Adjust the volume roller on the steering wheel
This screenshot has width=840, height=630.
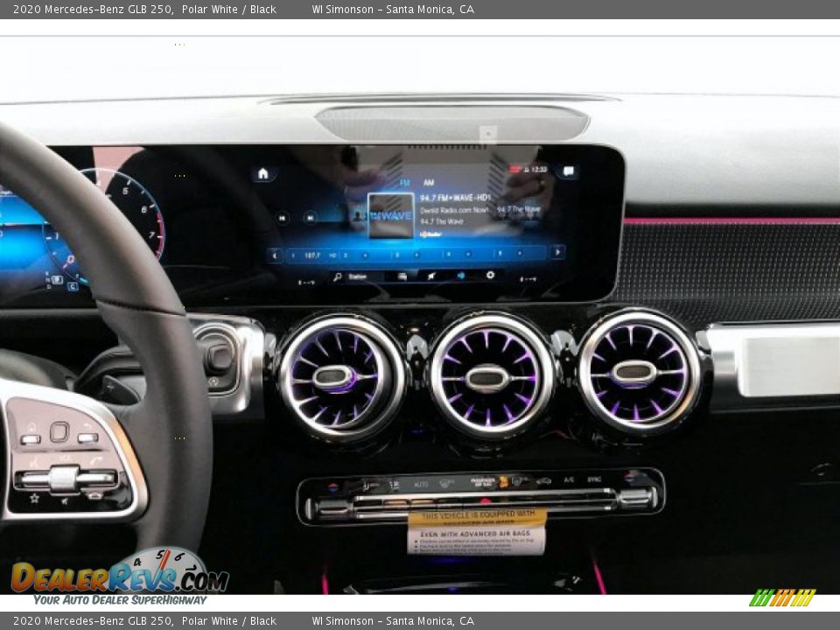click(65, 477)
